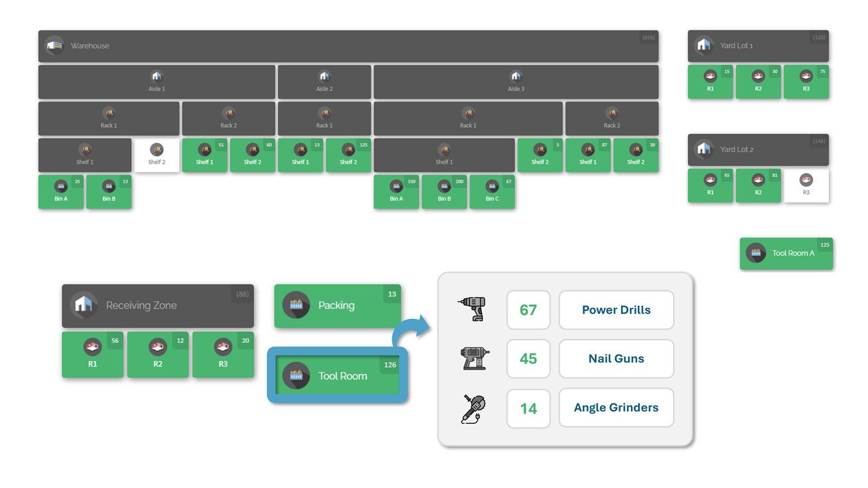Click the Yard Lot 1 icon
Image resolution: width=868 pixels, height=488 pixels.
point(704,46)
